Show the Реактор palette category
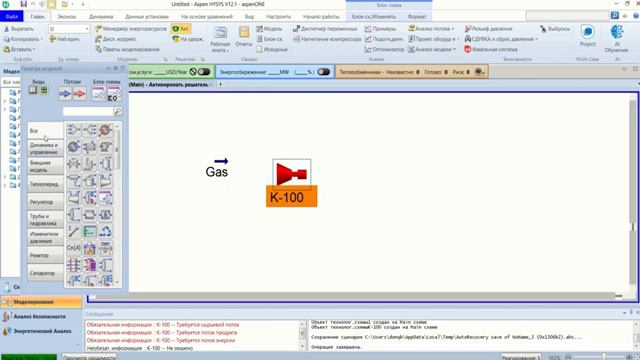The image size is (640, 360). click(x=45, y=256)
